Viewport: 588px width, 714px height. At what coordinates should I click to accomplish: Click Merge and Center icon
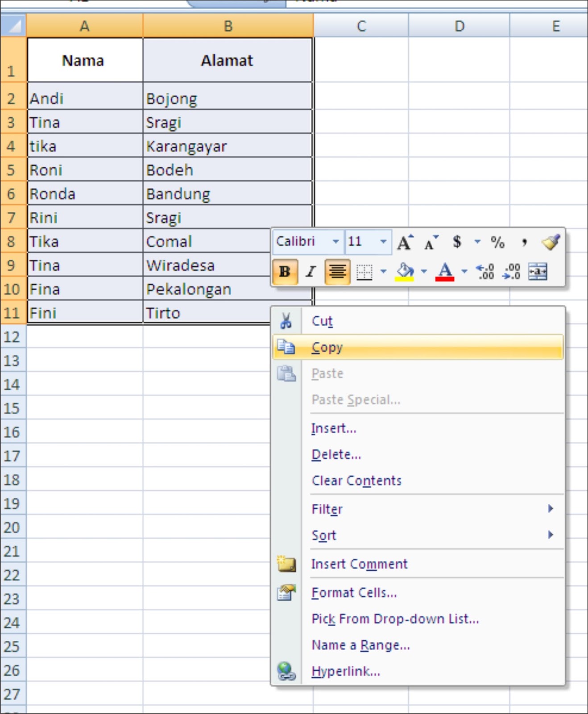tap(538, 271)
